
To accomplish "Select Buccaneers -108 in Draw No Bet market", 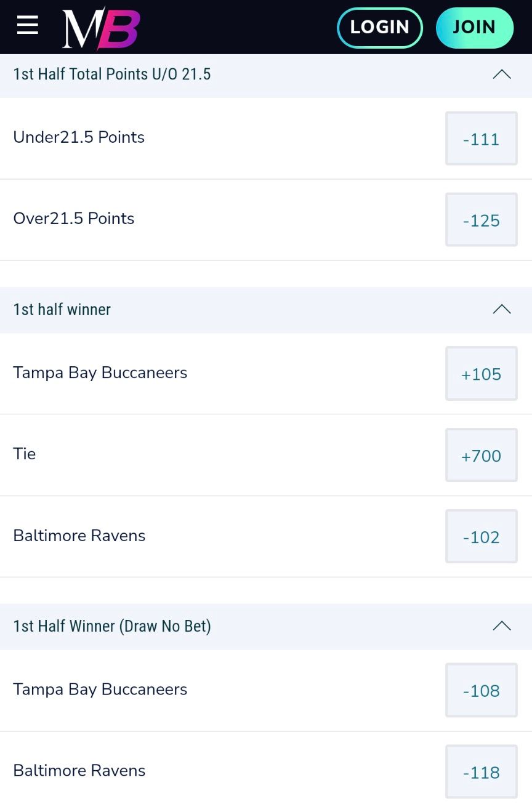I will tap(482, 690).
